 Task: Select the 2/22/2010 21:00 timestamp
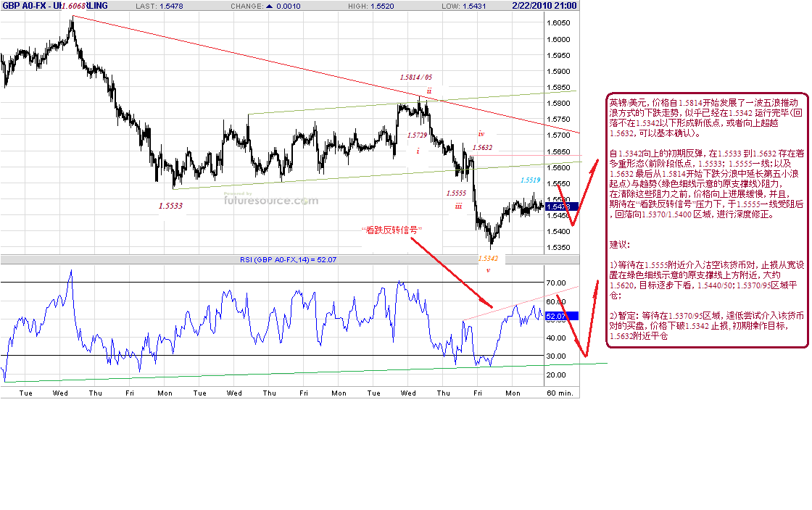tap(544, 6)
